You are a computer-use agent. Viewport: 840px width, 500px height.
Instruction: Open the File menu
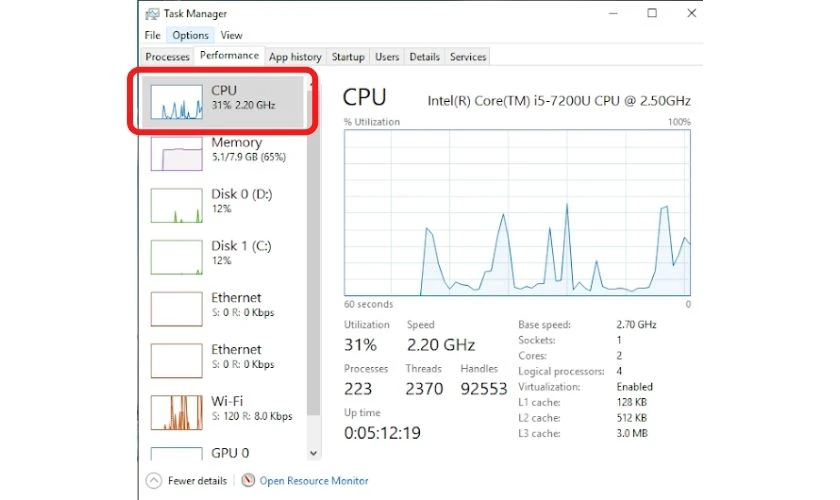152,35
